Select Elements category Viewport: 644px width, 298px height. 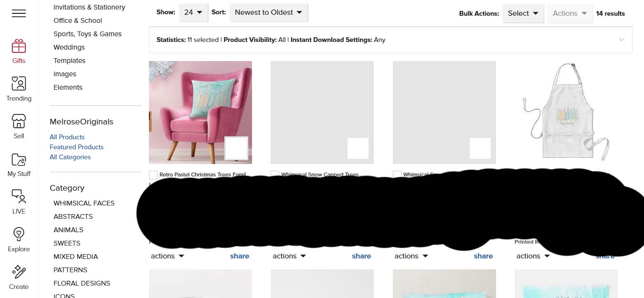pyautogui.click(x=68, y=87)
